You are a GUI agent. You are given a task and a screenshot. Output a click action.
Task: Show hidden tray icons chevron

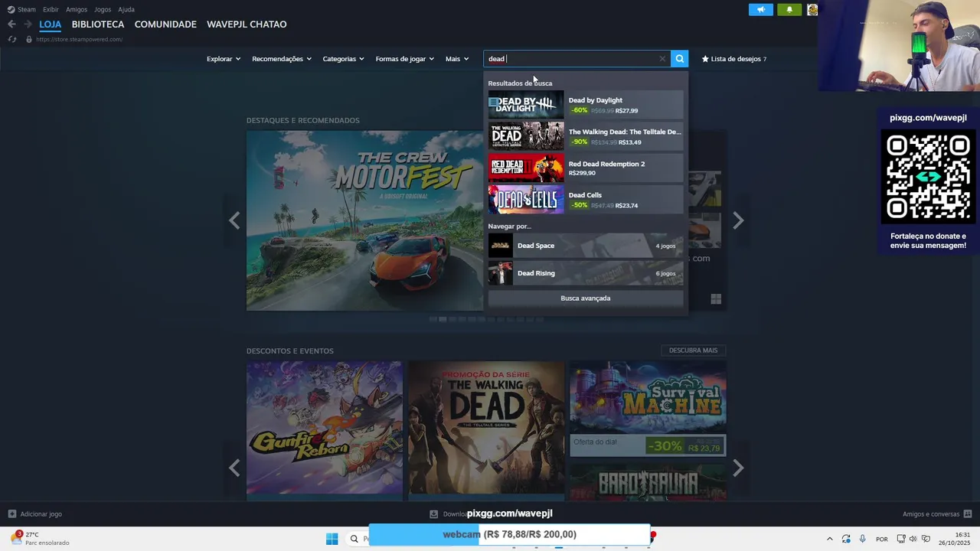click(x=829, y=539)
